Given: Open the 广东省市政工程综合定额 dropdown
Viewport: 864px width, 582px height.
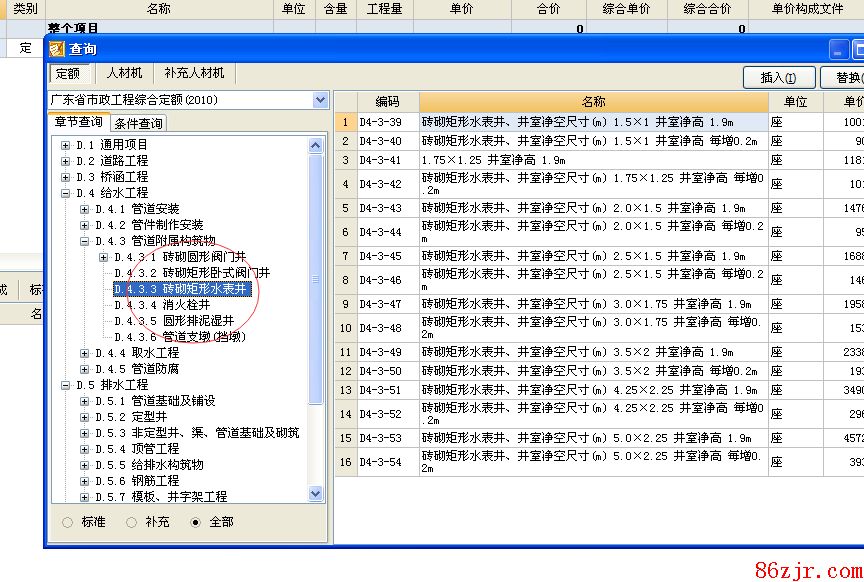Looking at the screenshot, I should (x=320, y=100).
